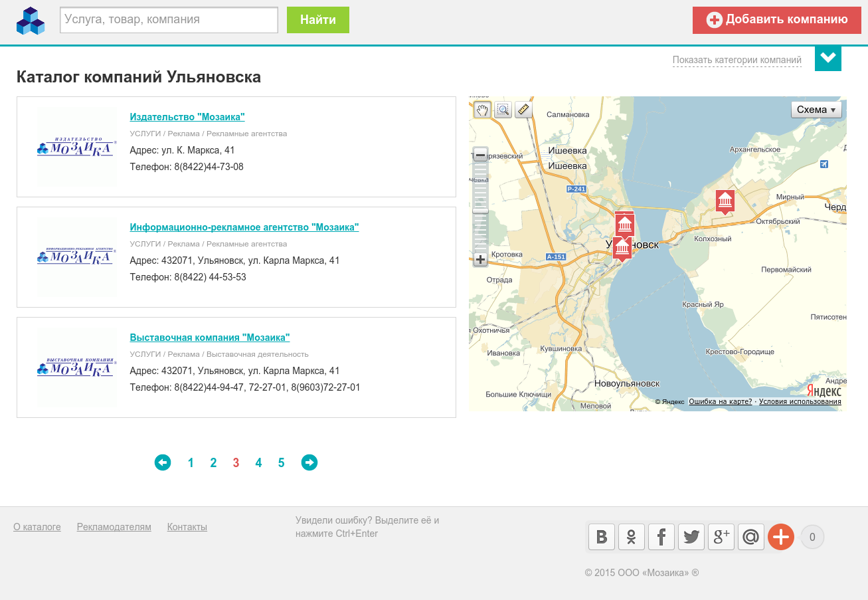Open Контакты footer link
Screen dimensions: 868x600
click(x=187, y=527)
